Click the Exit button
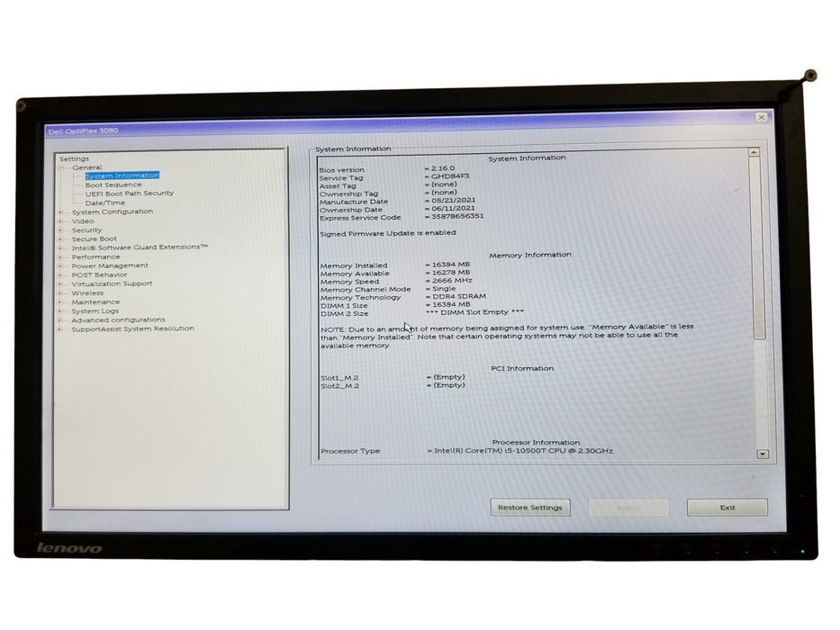Screen dimensions: 840x630 727,508
